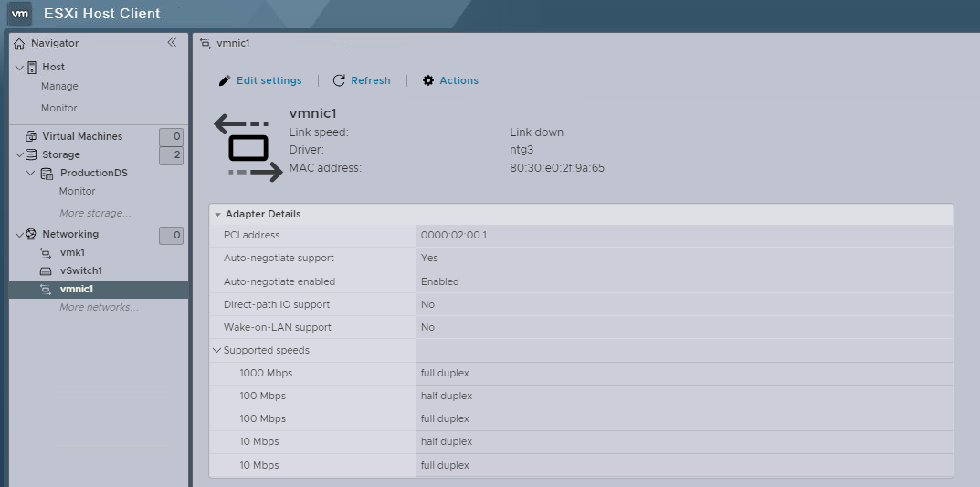Click the large network adapter summary icon

(248, 148)
